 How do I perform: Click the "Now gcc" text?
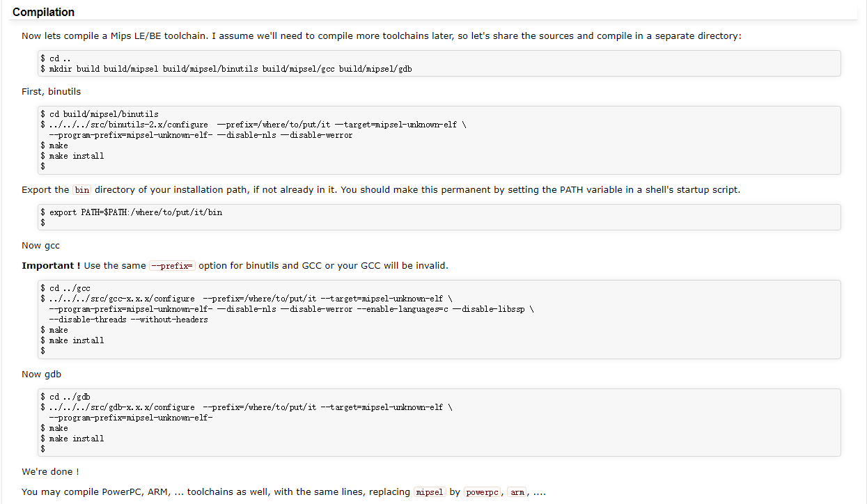pos(40,245)
